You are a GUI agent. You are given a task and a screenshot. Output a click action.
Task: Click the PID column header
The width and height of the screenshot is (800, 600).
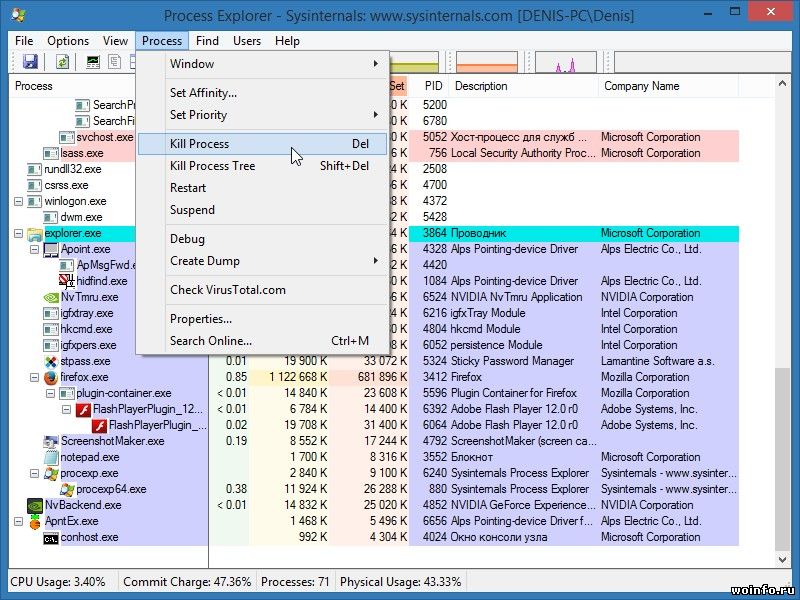pos(433,86)
